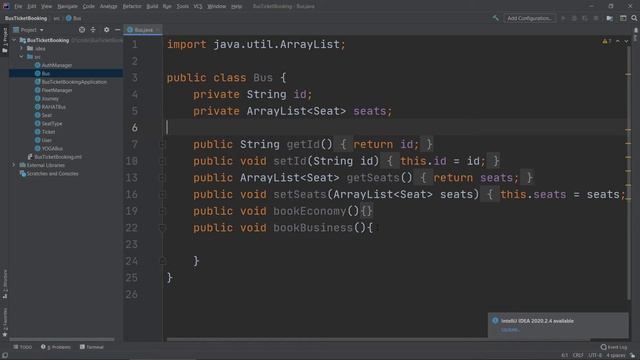Screen dimensions: 640x360
Task: Close the Bus.java editor tab
Action: pos(158,30)
